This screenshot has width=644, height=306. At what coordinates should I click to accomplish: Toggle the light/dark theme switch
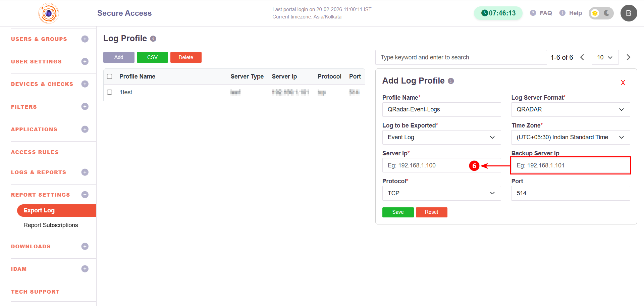coord(601,13)
